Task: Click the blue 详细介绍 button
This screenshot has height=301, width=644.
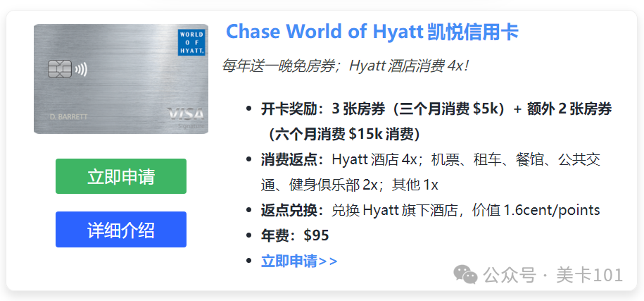Action: point(121,230)
